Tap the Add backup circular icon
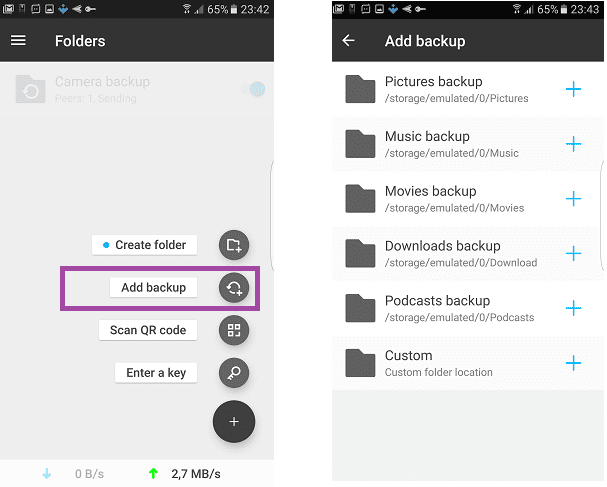Viewport: 607px width, 487px height. (x=234, y=288)
